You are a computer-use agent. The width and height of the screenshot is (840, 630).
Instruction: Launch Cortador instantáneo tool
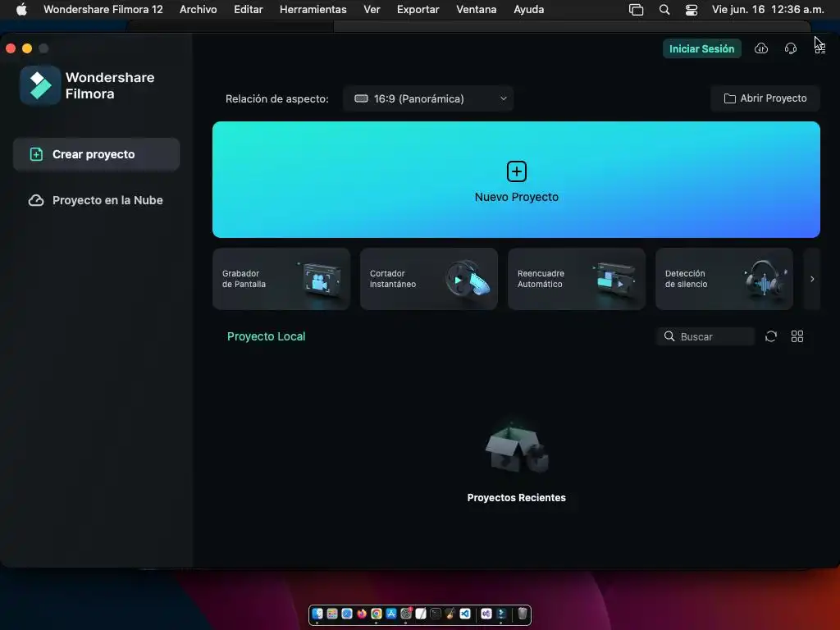[429, 279]
